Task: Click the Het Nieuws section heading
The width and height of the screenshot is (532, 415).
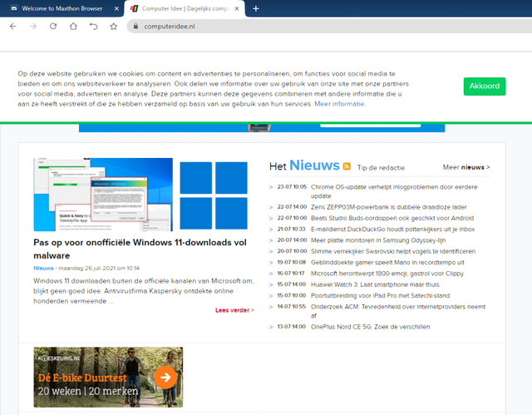Action: (304, 166)
